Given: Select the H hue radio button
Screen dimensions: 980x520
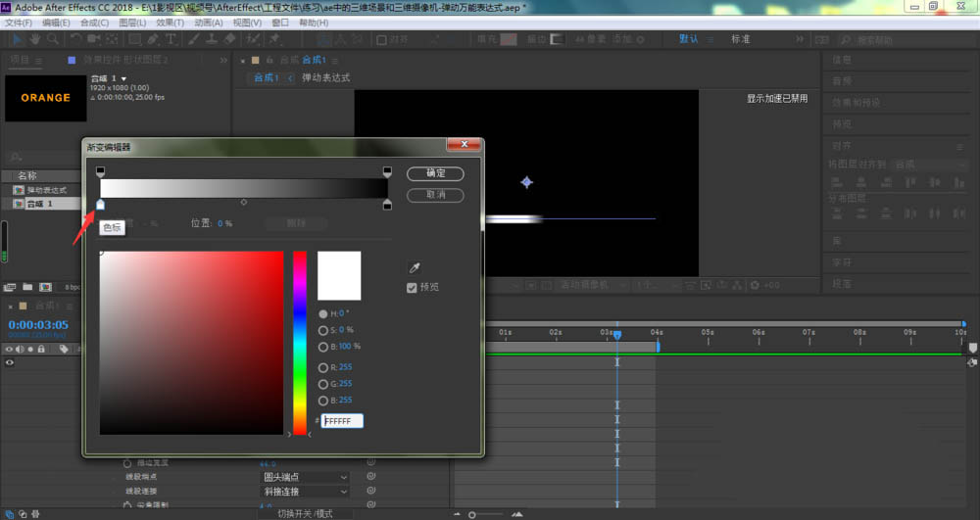Looking at the screenshot, I should coord(323,313).
